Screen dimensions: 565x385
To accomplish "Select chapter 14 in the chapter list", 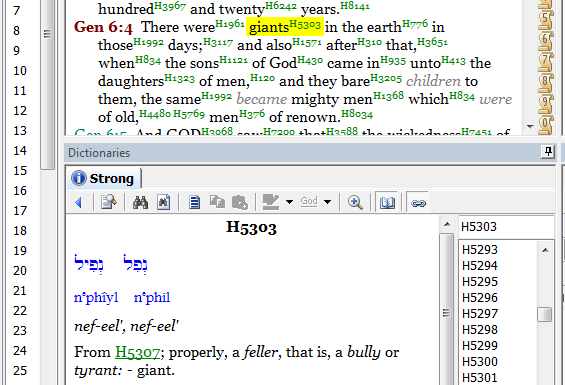I will coord(20,151).
